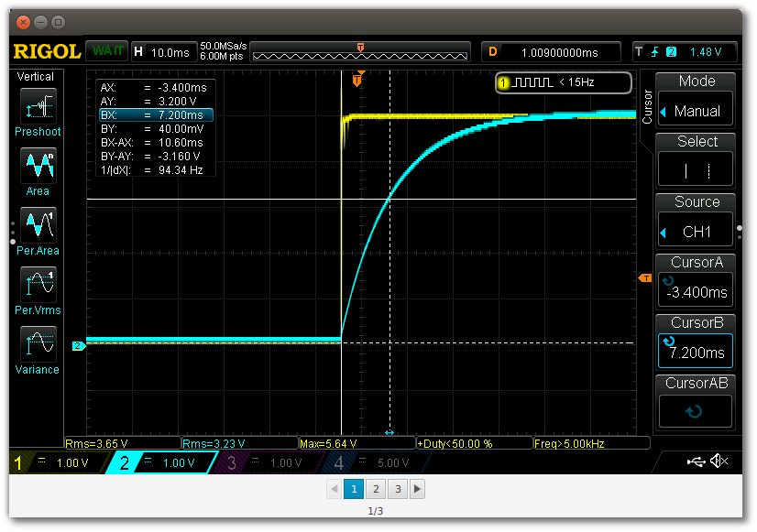757x532 pixels.
Task: Click the USB connection icon
Action: click(x=697, y=462)
